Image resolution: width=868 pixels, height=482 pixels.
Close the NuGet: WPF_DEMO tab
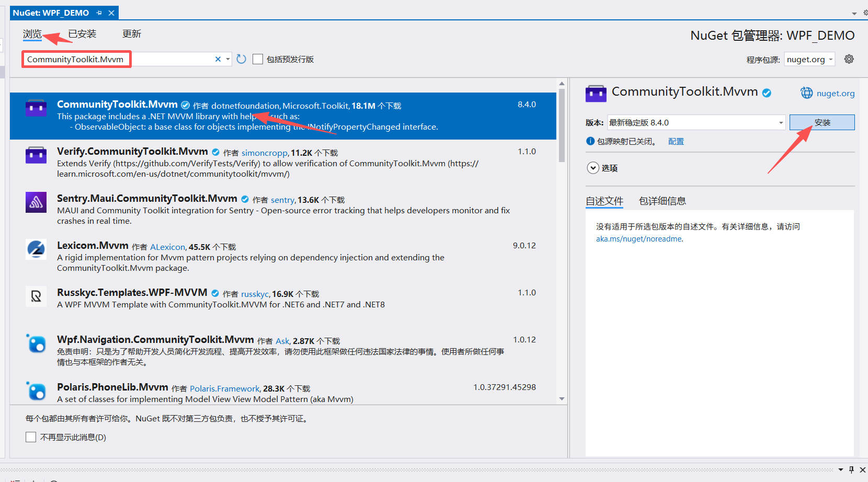click(111, 13)
